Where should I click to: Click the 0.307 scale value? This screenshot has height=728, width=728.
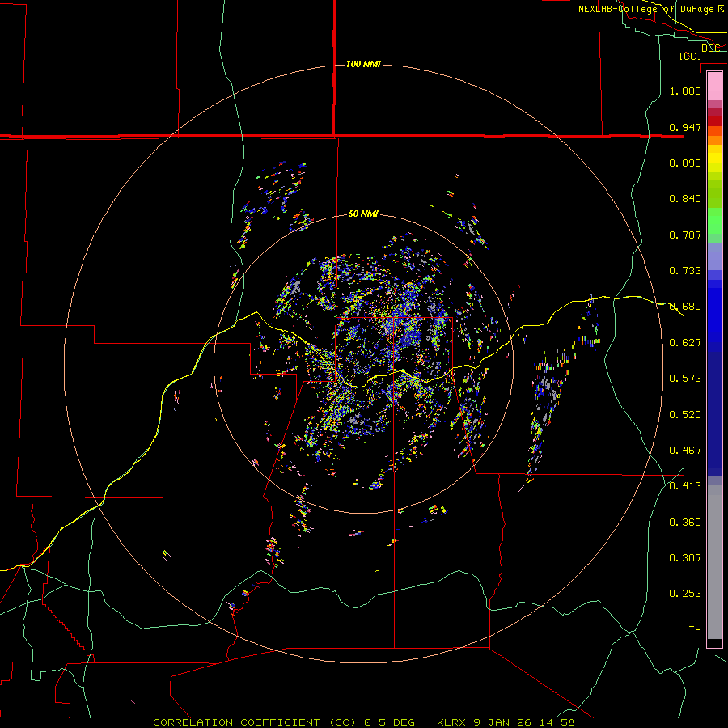(x=685, y=558)
